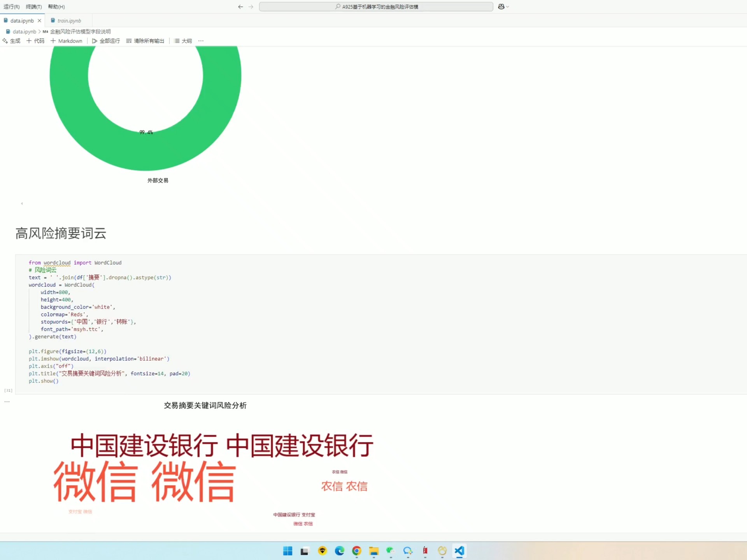Open the cell output ellipsis menu

(x=7, y=402)
